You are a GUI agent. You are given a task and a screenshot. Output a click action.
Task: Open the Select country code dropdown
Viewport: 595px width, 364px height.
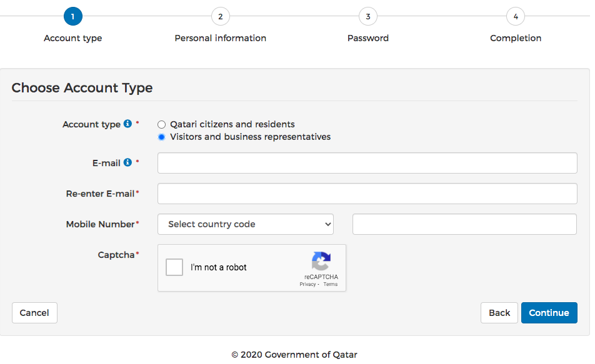click(246, 224)
